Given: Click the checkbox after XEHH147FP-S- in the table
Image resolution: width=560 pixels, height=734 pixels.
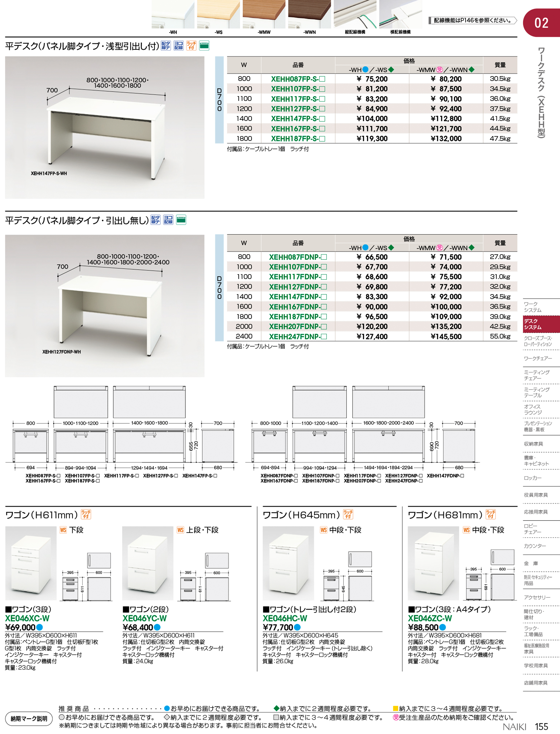Looking at the screenshot, I should click(322, 119).
